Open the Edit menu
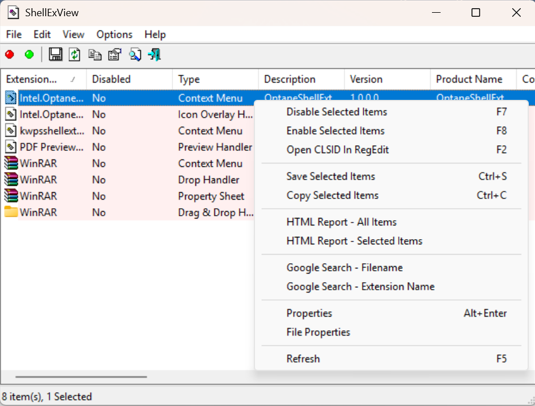 pyautogui.click(x=42, y=34)
